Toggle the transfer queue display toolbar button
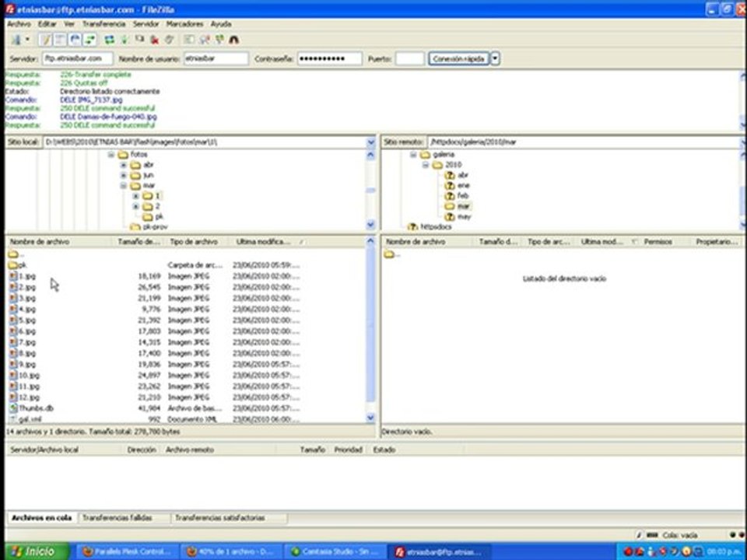The height and width of the screenshot is (560, 747). coord(90,40)
